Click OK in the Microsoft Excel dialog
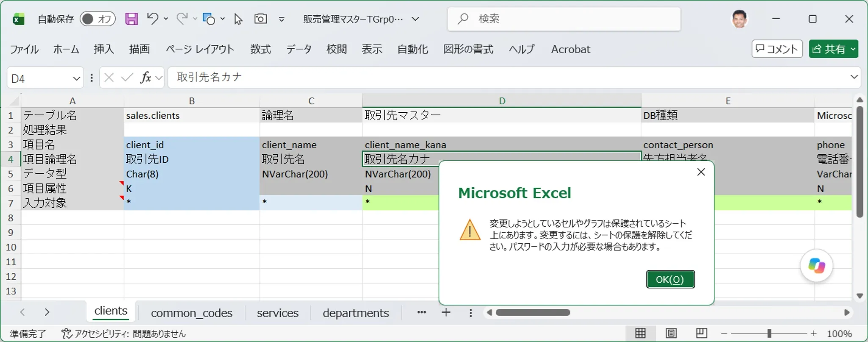Screen dimensions: 868x342 tap(670, 279)
